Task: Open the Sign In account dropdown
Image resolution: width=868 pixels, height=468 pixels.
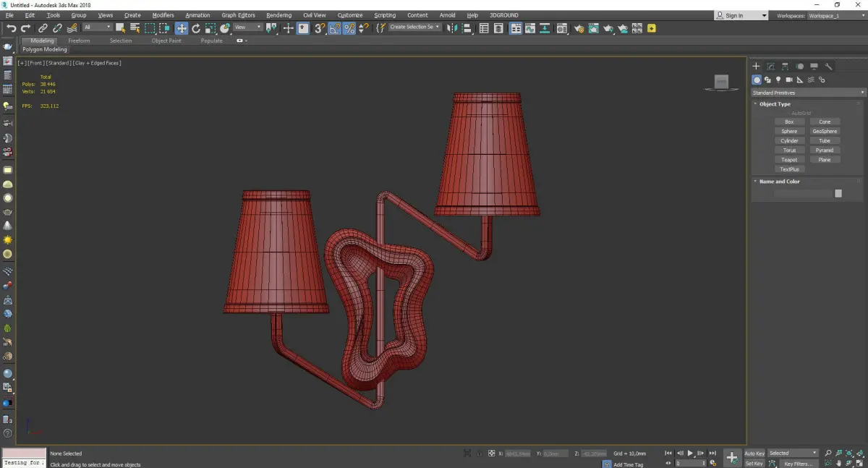Action: [x=741, y=15]
